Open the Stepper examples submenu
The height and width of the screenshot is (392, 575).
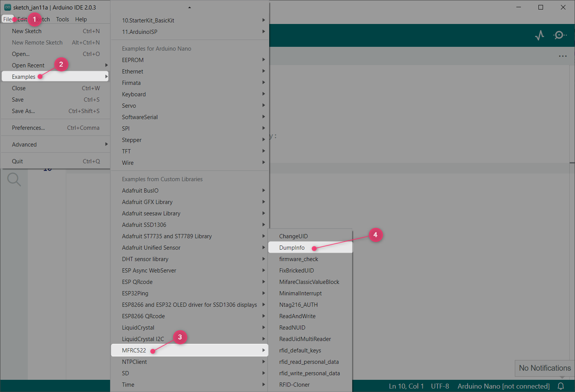pos(190,140)
